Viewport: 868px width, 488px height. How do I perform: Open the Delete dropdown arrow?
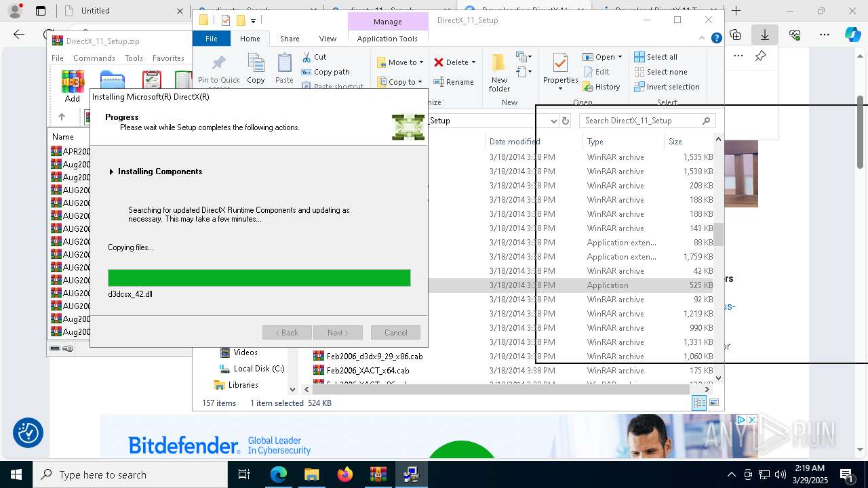[x=473, y=62]
